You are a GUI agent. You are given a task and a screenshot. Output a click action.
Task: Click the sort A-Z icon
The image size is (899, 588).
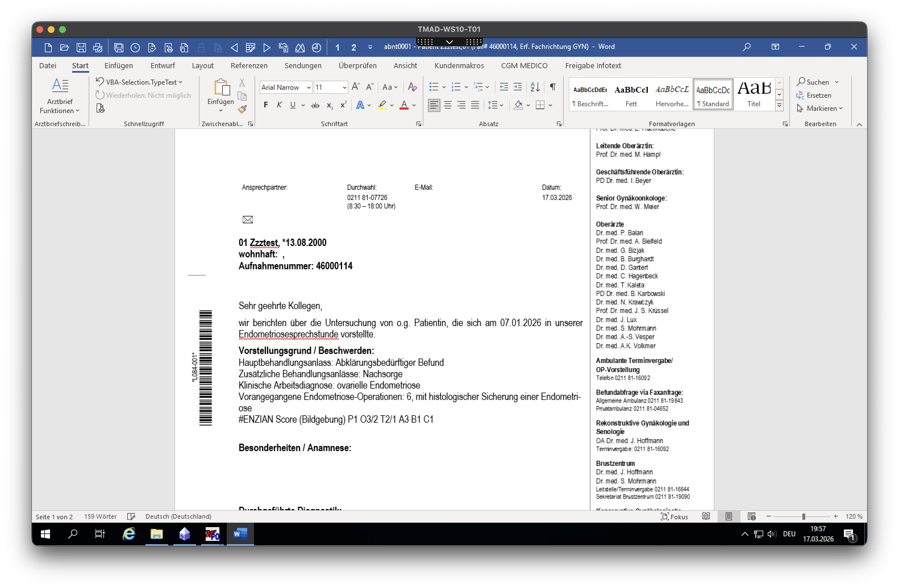(x=535, y=87)
